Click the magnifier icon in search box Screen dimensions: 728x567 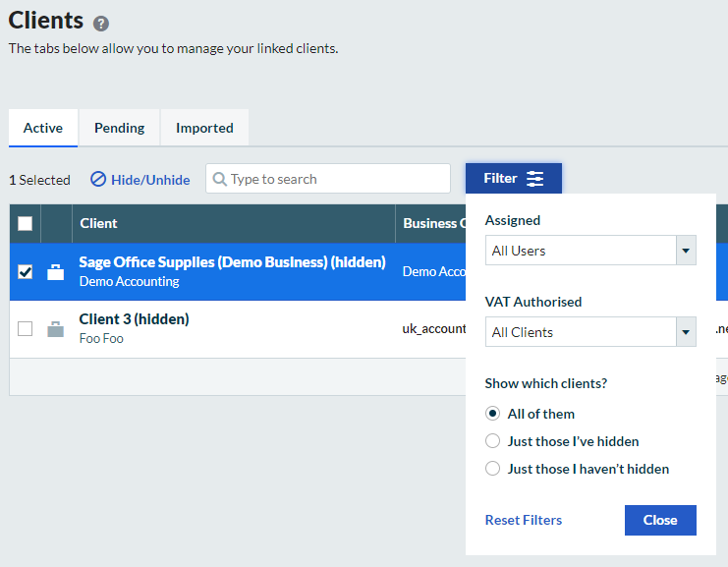click(x=220, y=180)
